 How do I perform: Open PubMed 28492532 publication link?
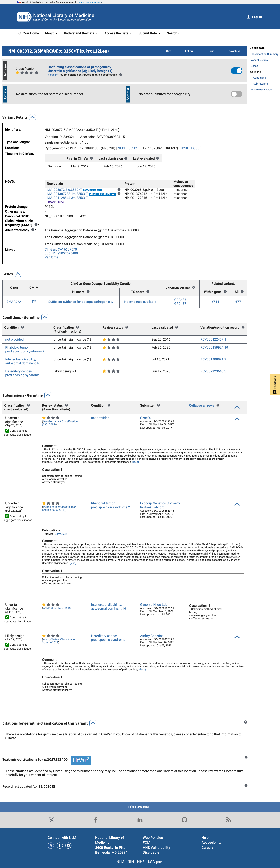point(61,534)
